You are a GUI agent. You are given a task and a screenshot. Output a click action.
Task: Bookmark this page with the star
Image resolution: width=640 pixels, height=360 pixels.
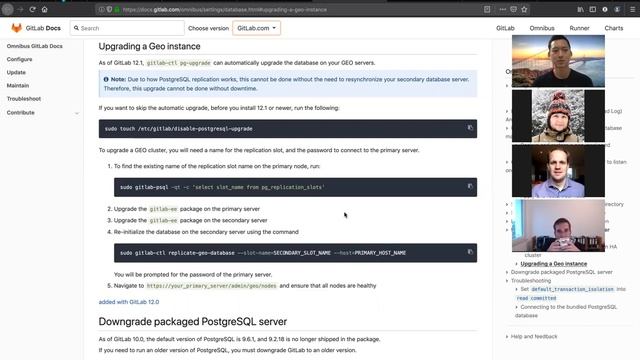coord(524,9)
